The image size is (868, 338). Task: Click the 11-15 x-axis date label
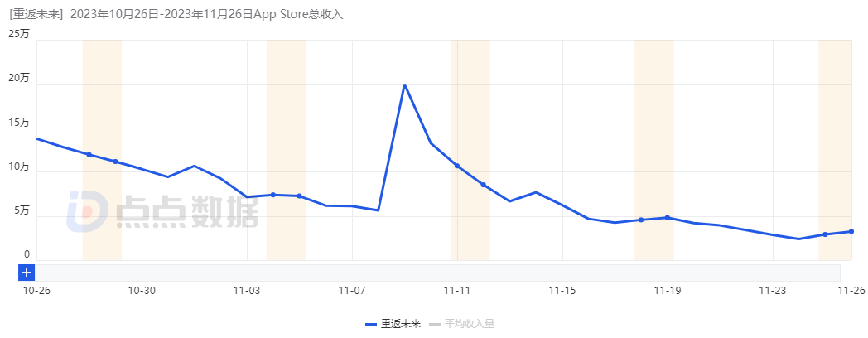pyautogui.click(x=562, y=291)
